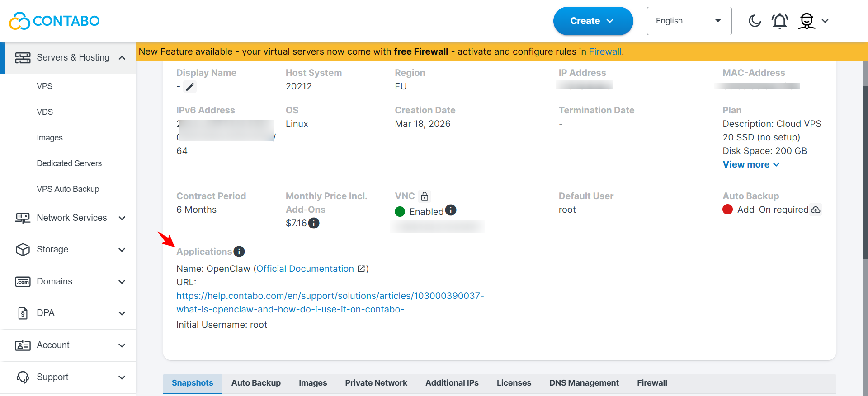This screenshot has height=396, width=868.
Task: Expand plan details with View more
Action: pos(751,164)
